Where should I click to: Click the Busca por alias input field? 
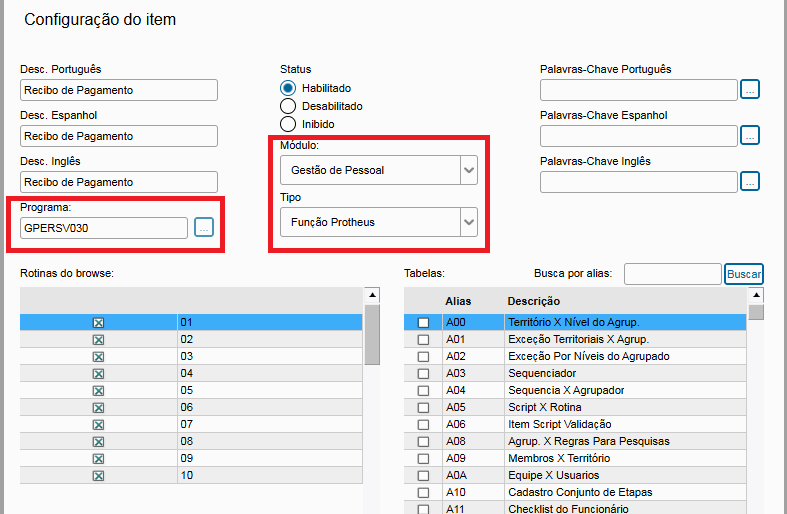671,274
